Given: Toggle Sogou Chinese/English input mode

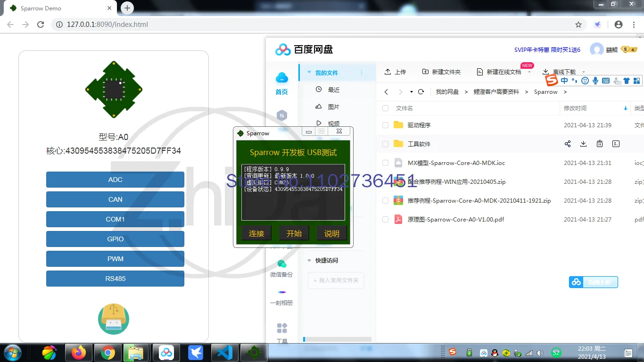Looking at the screenshot, I should [x=564, y=81].
